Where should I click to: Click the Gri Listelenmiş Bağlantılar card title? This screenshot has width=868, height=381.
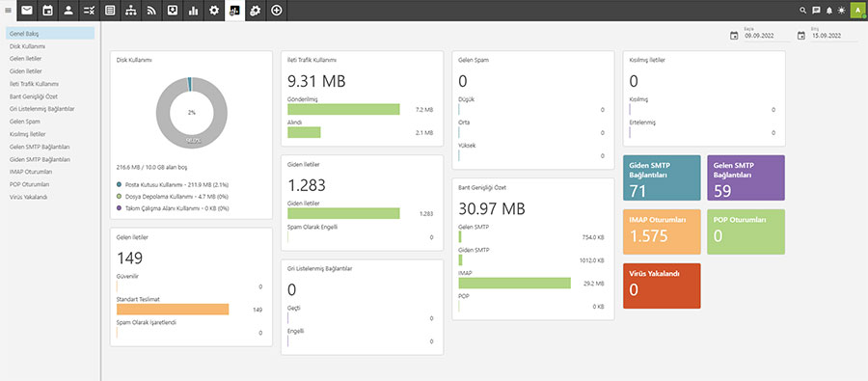click(x=320, y=268)
